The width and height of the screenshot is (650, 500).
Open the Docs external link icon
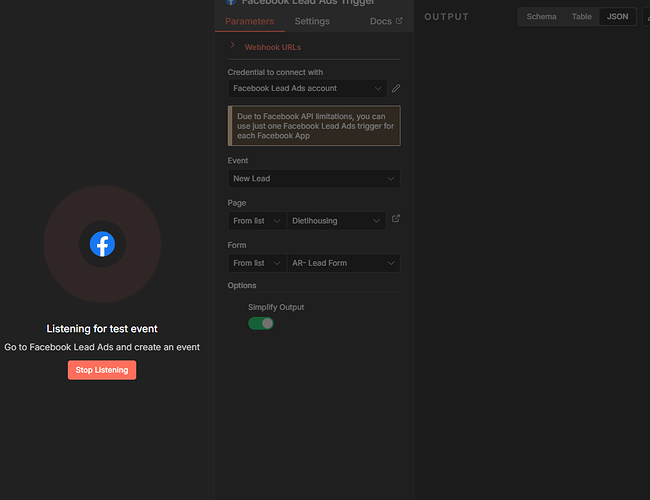coord(399,21)
